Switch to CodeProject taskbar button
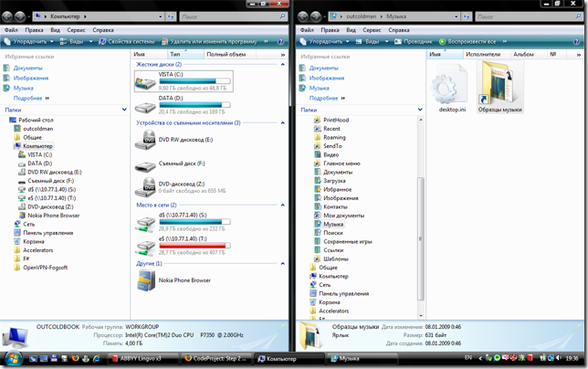This screenshot has height=369, width=588. click(x=216, y=359)
